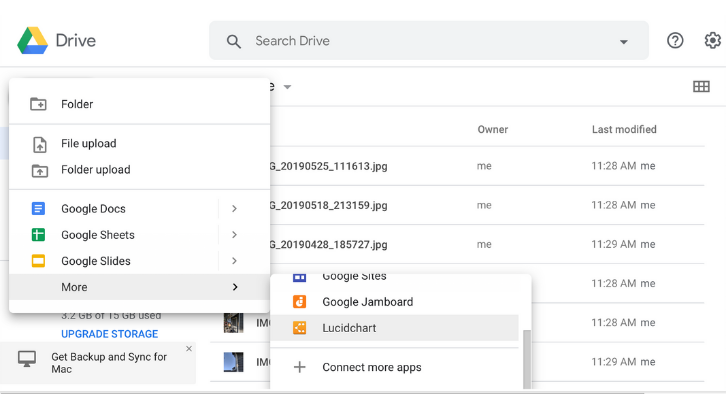The image size is (726, 409).
Task: Open the My Drive dropdown arrow
Action: [287, 87]
